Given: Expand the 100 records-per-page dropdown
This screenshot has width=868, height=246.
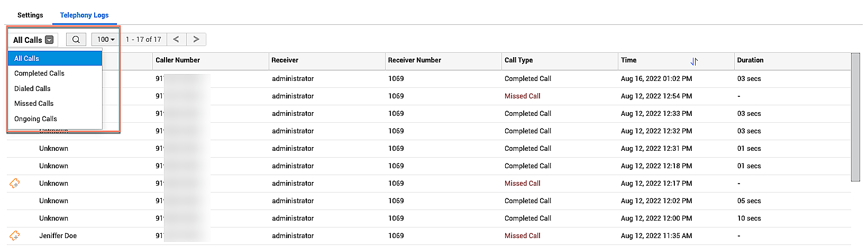Looking at the screenshot, I should pyautogui.click(x=106, y=40).
